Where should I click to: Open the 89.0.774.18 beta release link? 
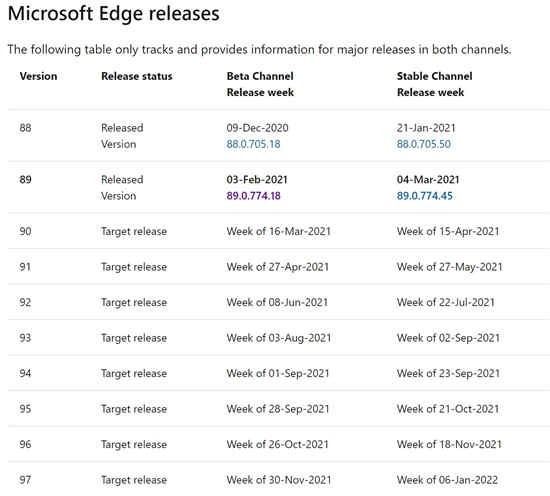(253, 196)
